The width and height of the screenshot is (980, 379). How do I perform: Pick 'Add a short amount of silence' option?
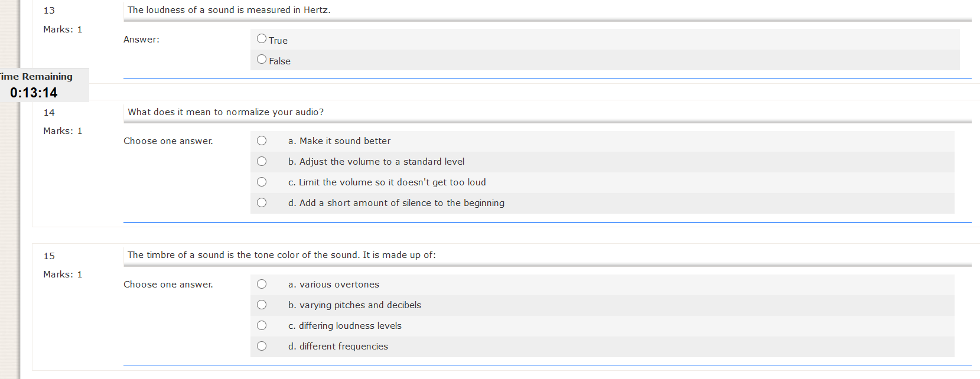pyautogui.click(x=262, y=202)
